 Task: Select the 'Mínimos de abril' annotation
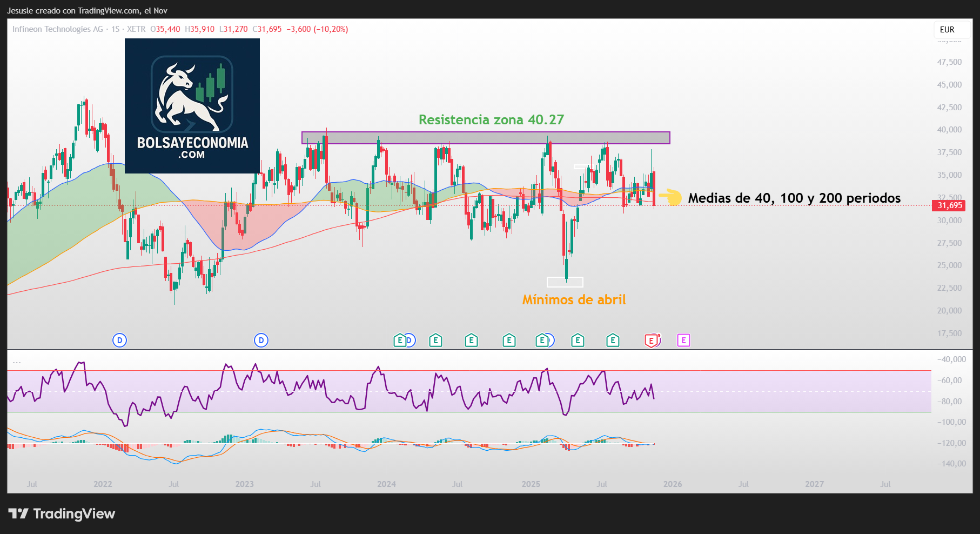click(x=574, y=299)
